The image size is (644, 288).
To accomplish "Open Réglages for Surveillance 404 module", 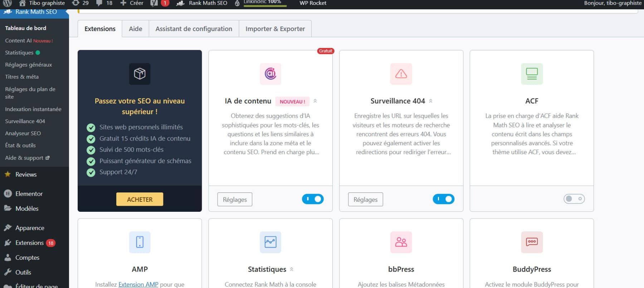I will click(365, 200).
